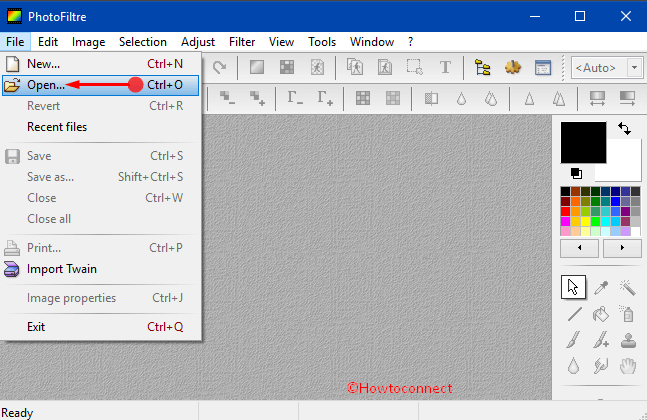Image resolution: width=647 pixels, height=420 pixels.
Task: Select the arrow Selection tool
Action: click(x=573, y=287)
